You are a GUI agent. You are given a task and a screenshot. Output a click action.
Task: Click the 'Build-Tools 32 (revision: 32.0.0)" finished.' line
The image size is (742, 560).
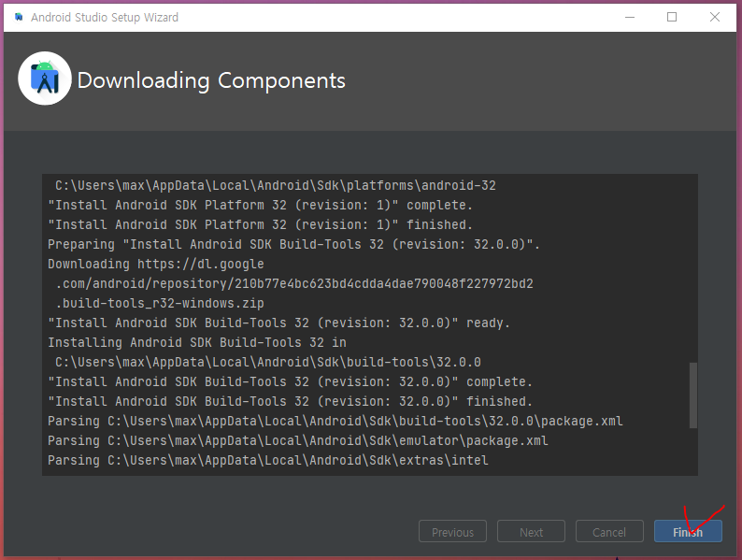(290, 401)
